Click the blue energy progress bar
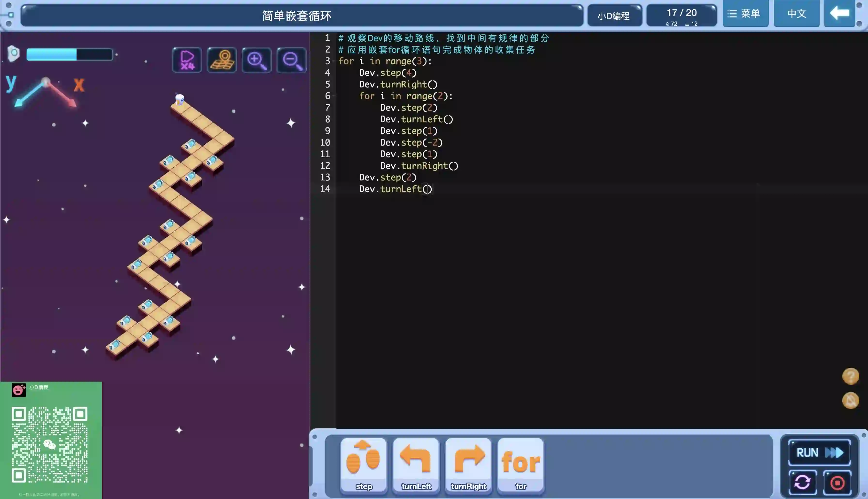This screenshot has height=499, width=868. point(69,55)
